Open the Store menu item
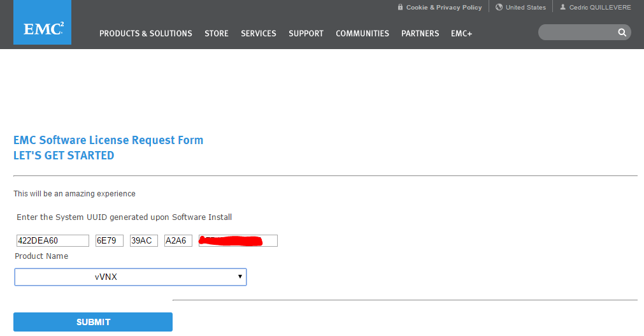The image size is (644, 336). (217, 33)
